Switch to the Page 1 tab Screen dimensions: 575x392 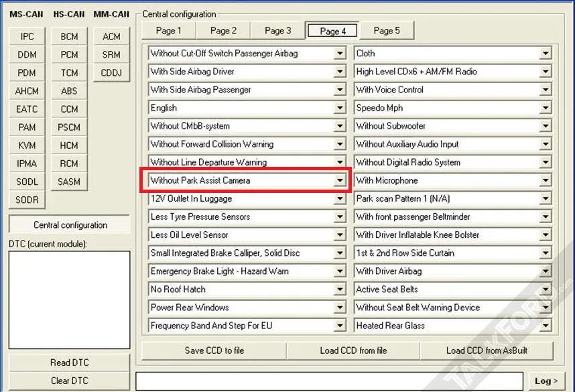click(x=168, y=30)
